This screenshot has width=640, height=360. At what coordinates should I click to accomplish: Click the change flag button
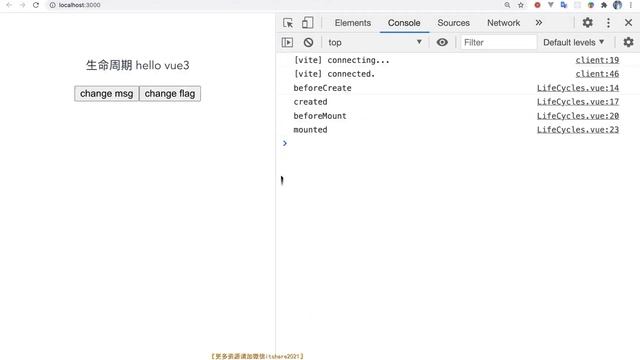pyautogui.click(x=170, y=93)
